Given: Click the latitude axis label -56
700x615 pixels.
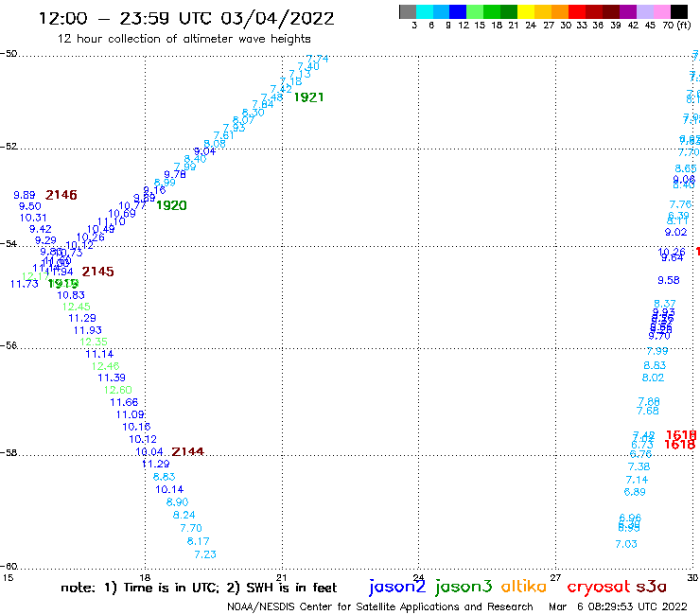Looking at the screenshot, I should [x=9, y=345].
